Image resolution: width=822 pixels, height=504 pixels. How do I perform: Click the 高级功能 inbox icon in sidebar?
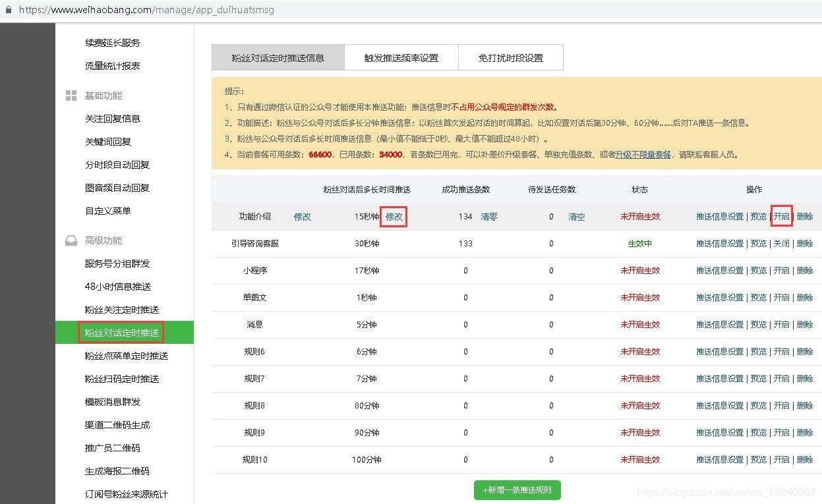click(71, 240)
